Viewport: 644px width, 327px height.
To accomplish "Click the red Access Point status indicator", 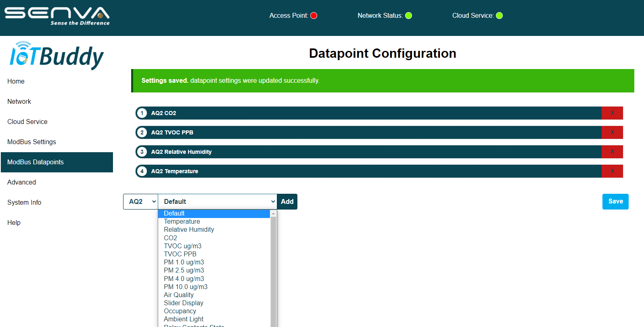I will tap(314, 16).
